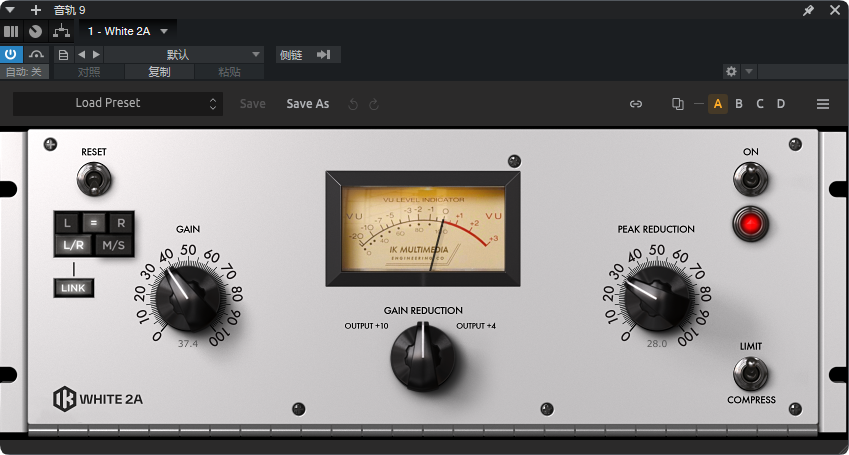Click the copy settings icon near A
This screenshot has height=455, width=849.
point(677,104)
